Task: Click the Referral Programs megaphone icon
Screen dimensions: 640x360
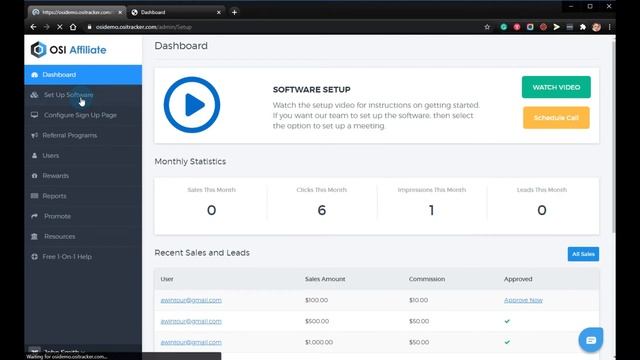Action: (34, 135)
